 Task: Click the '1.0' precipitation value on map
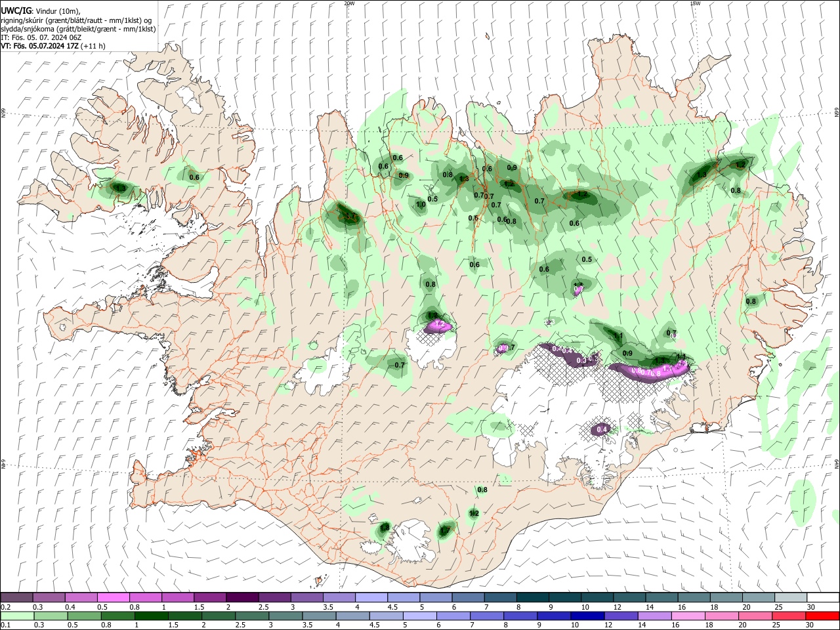click(421, 204)
